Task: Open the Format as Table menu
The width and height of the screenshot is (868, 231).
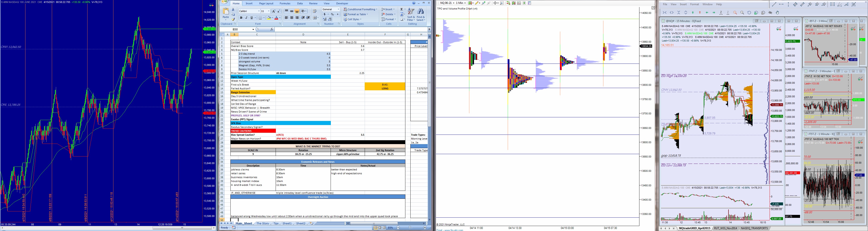Action: [356, 15]
